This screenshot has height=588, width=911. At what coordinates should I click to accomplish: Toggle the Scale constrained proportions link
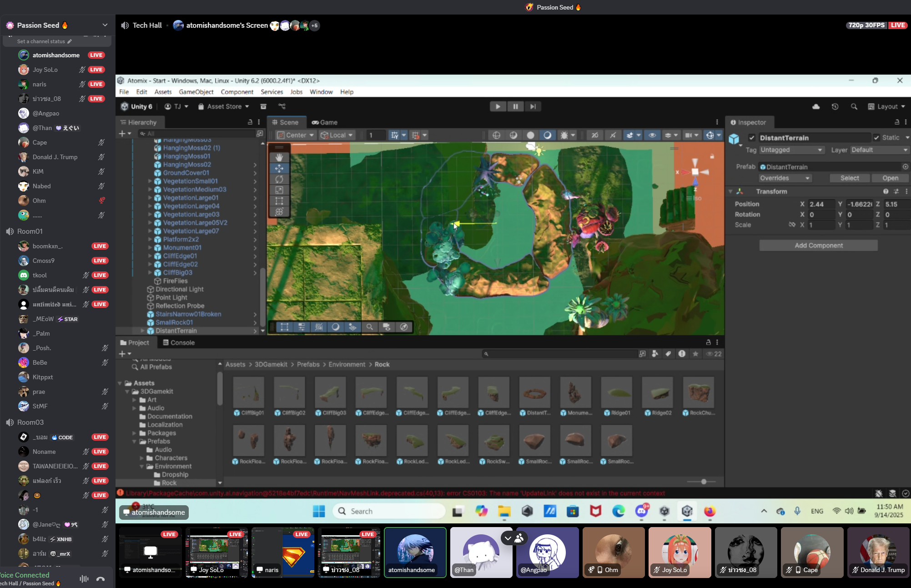click(792, 225)
